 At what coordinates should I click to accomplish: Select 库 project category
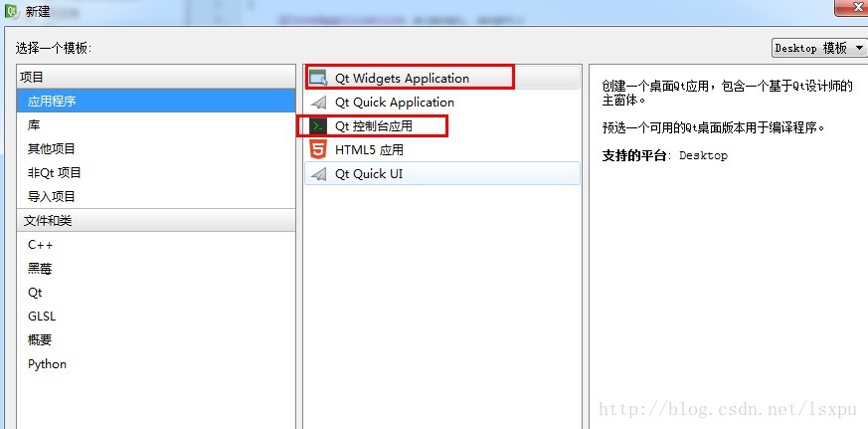click(x=156, y=125)
